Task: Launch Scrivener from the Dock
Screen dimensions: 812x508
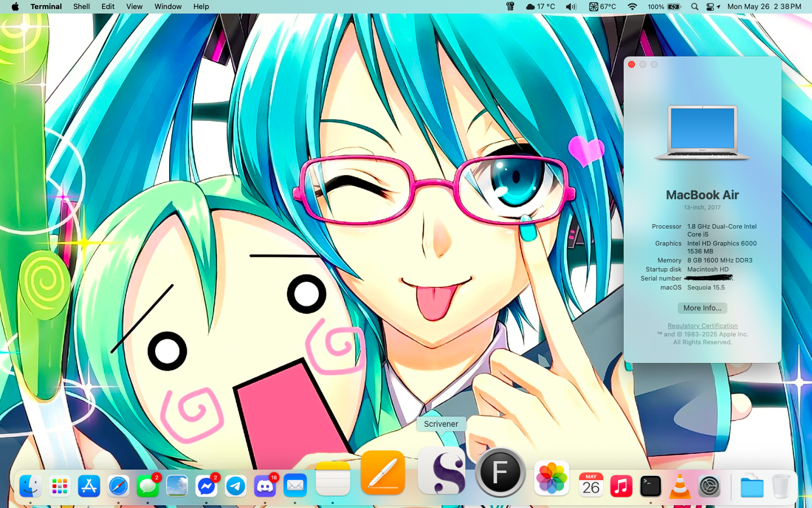Action: click(442, 471)
